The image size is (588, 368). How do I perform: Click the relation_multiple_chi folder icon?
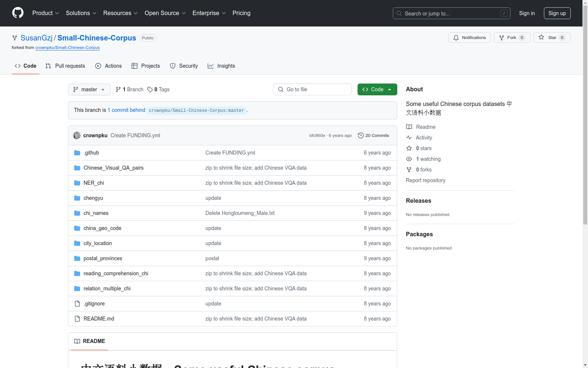point(77,289)
